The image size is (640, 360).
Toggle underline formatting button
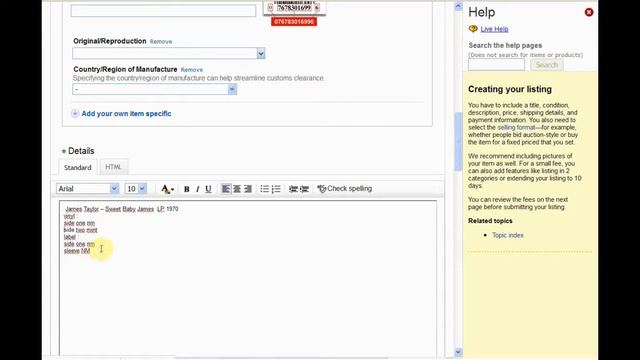tap(208, 189)
